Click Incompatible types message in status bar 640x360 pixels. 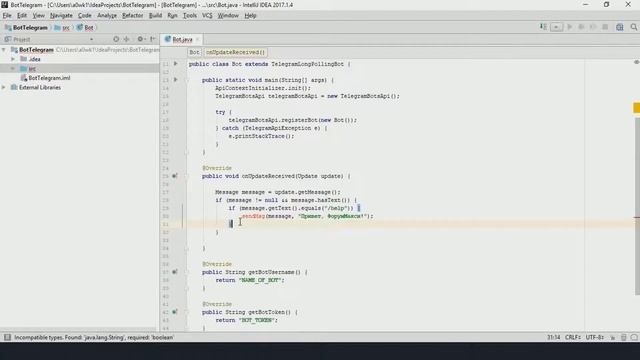tap(94, 337)
